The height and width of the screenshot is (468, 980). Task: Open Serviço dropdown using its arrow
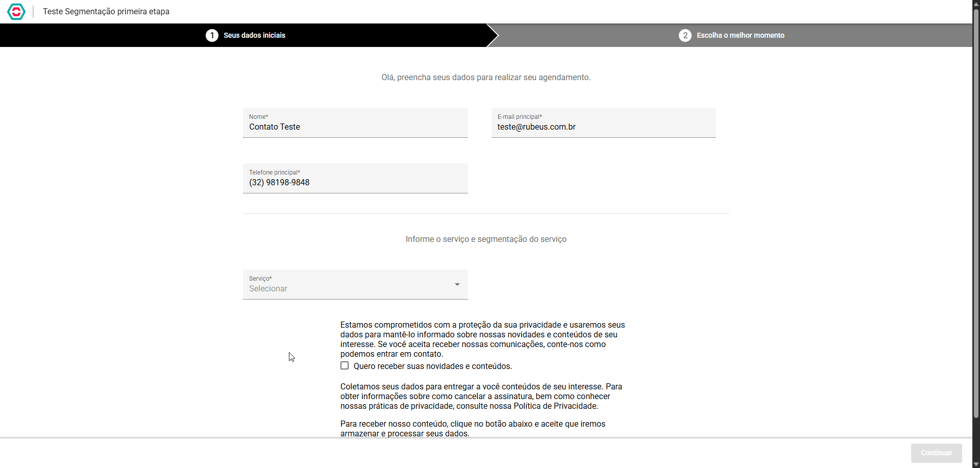click(457, 284)
